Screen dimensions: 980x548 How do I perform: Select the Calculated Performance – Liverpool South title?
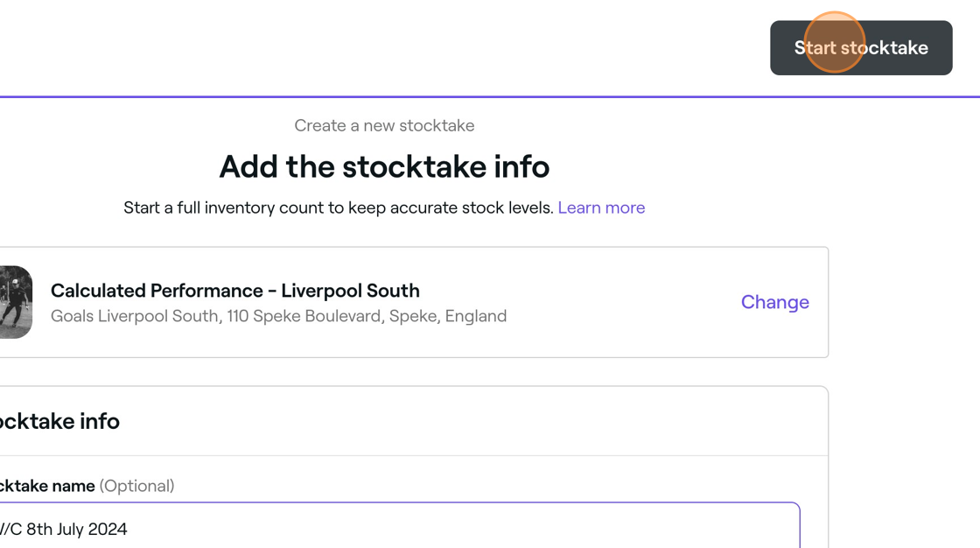pyautogui.click(x=235, y=291)
